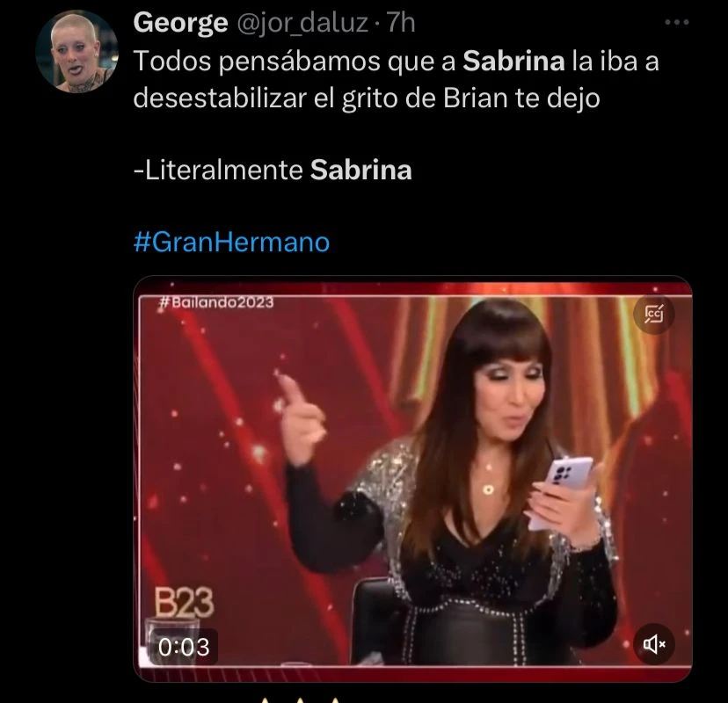
Task: Open the tweet's three-dot more options menu
Action: coord(676,22)
